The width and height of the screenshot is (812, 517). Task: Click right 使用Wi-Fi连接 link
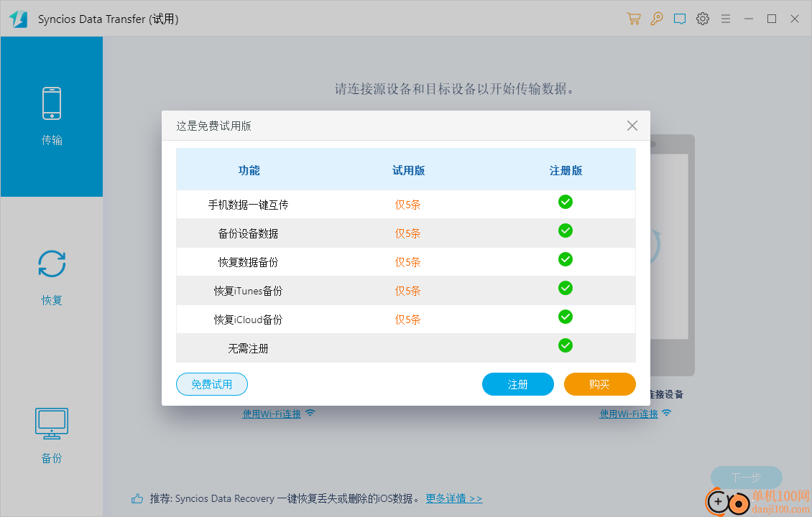point(629,414)
